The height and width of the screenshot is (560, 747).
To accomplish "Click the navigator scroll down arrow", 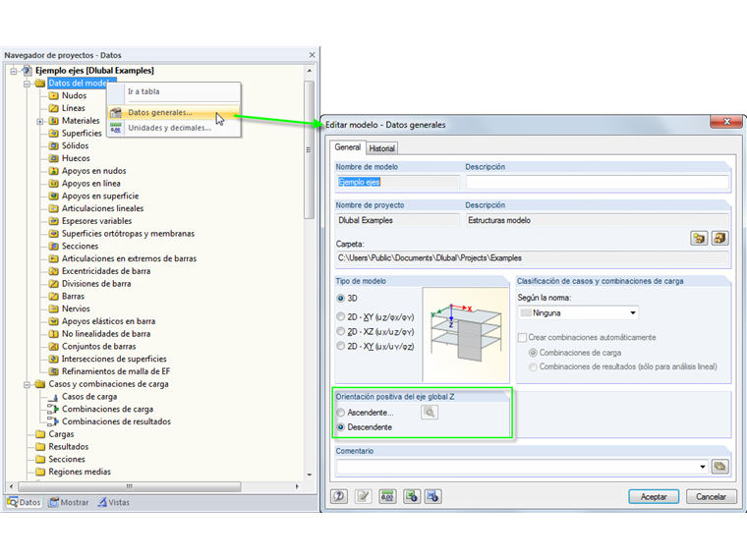I will 310,475.
